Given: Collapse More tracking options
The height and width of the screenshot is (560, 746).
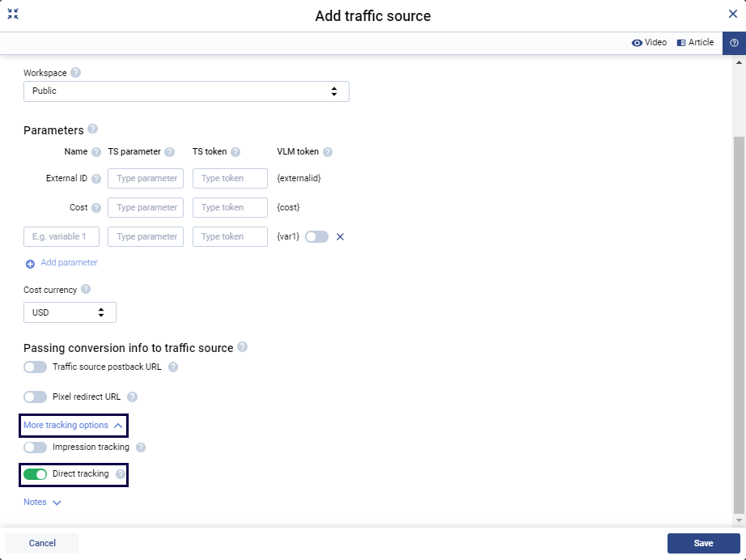Looking at the screenshot, I should [73, 426].
